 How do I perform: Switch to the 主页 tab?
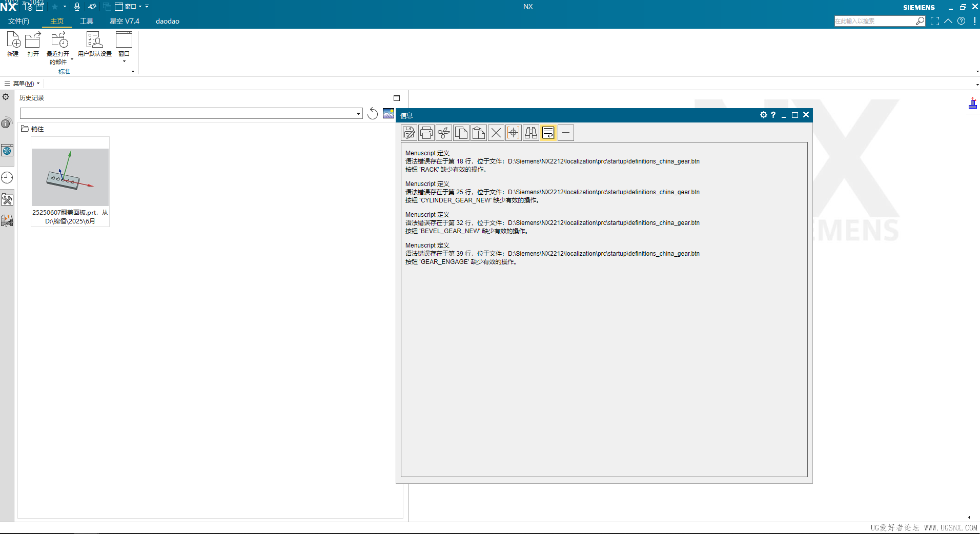(x=57, y=21)
